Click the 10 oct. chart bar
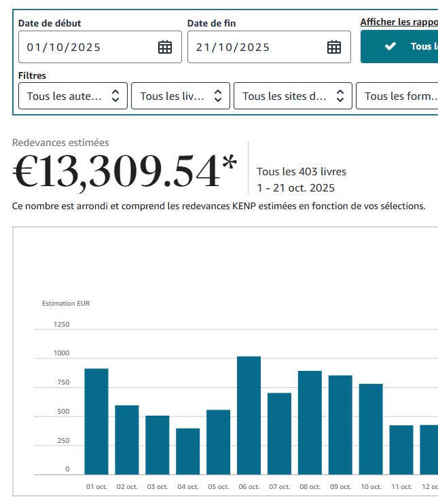This screenshot has height=504, width=438. (x=371, y=429)
